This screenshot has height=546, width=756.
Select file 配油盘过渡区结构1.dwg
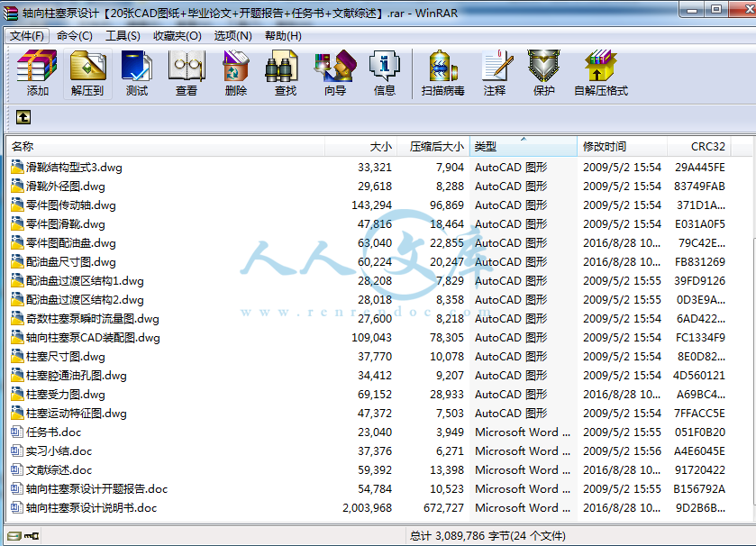pyautogui.click(x=85, y=280)
